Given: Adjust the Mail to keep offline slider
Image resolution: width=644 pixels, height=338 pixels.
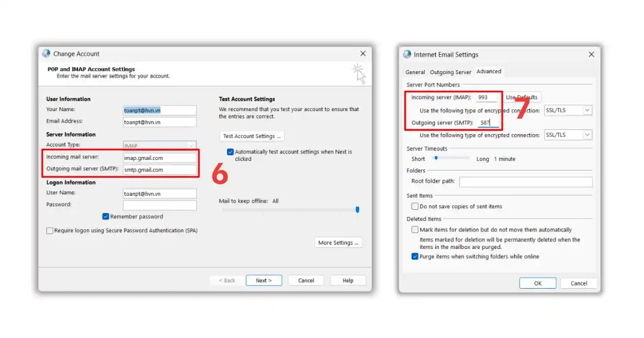Looking at the screenshot, I should click(357, 210).
